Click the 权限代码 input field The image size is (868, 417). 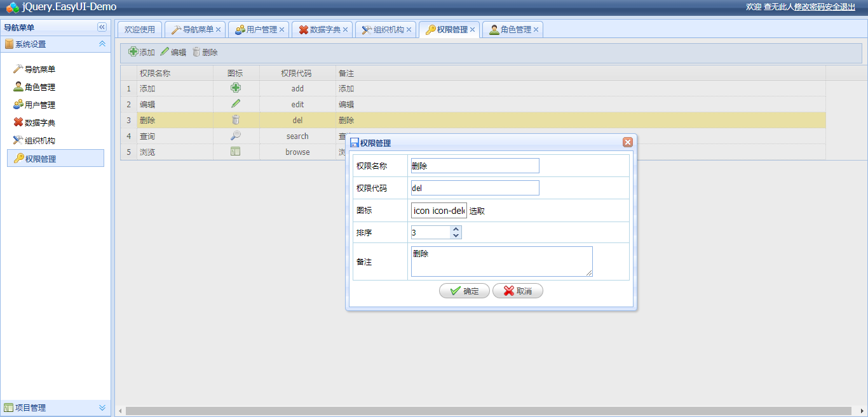coord(475,188)
